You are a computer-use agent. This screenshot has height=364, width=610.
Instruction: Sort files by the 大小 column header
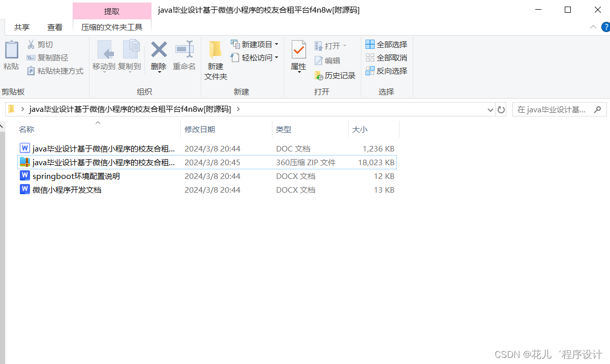[360, 129]
